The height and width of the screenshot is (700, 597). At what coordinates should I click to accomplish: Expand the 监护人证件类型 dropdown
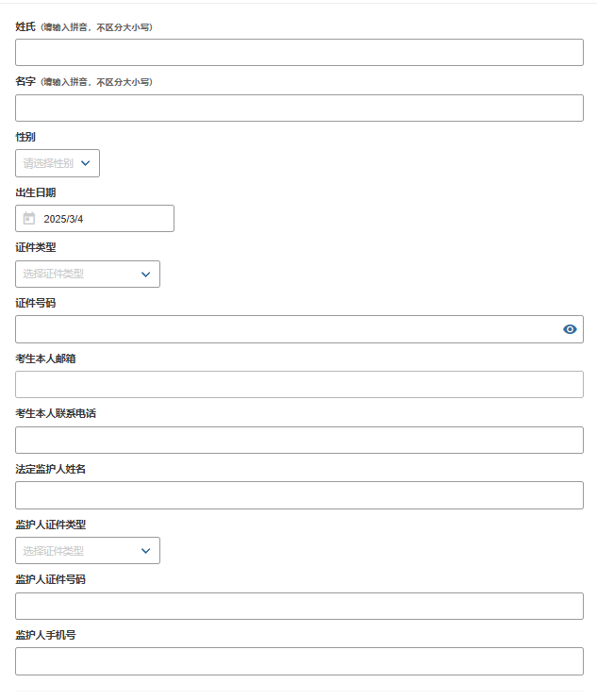pos(88,550)
